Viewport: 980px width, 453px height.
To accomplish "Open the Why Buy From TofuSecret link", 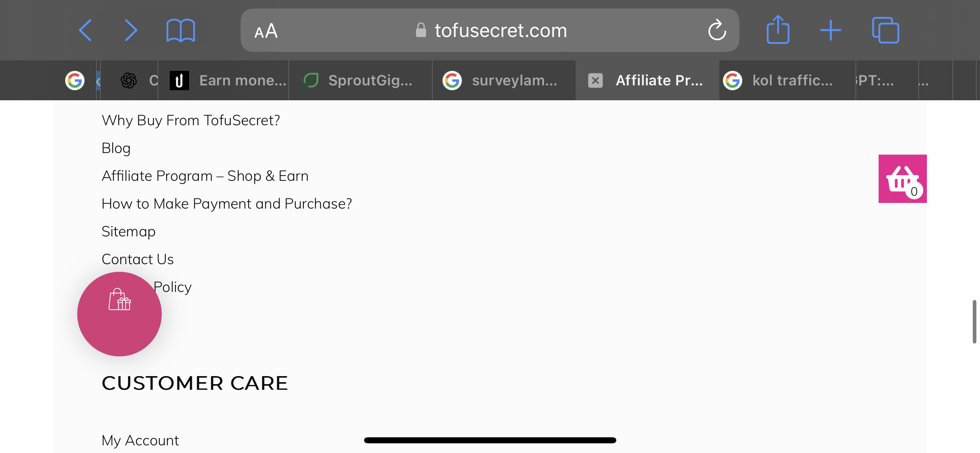I will click(191, 120).
